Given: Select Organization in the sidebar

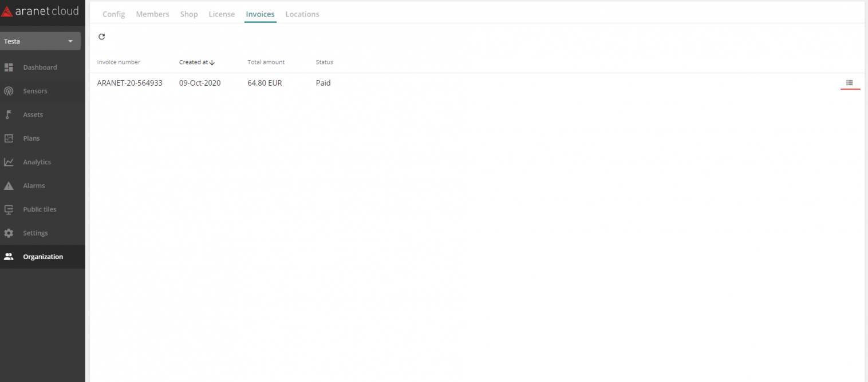Looking at the screenshot, I should tap(42, 257).
